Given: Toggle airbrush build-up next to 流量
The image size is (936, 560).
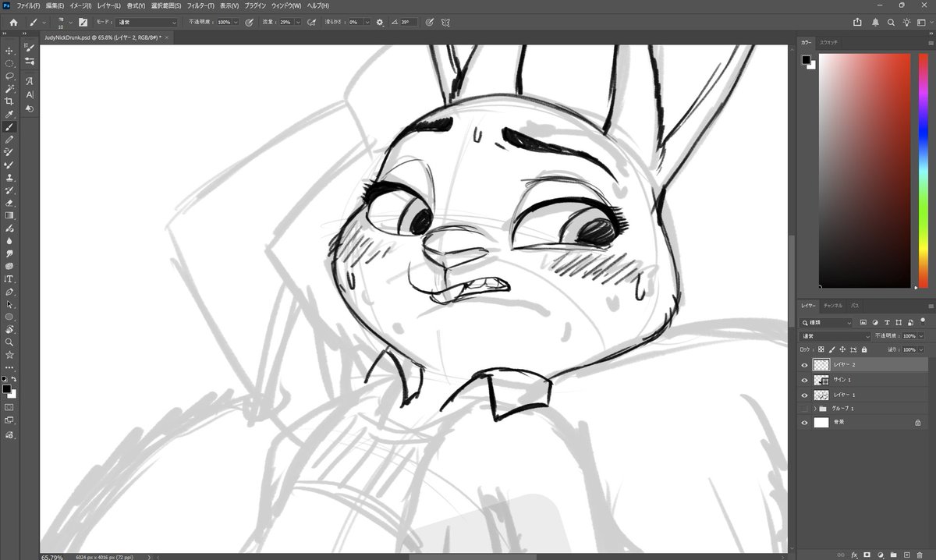Looking at the screenshot, I should click(x=311, y=22).
